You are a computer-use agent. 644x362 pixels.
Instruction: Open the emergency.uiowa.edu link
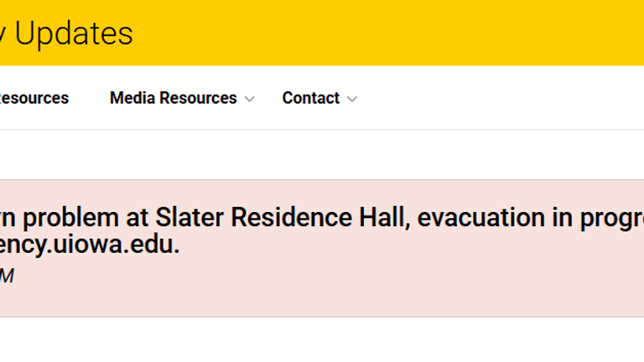(x=90, y=246)
